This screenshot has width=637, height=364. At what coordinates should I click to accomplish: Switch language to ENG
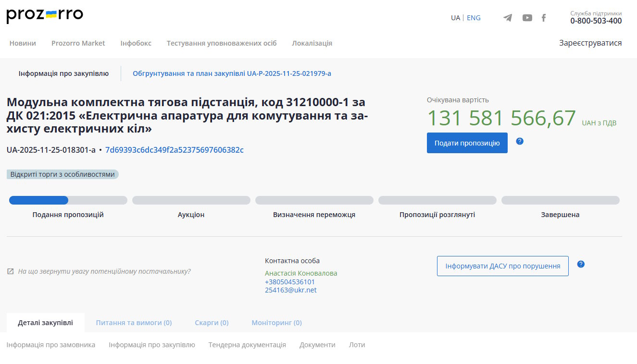tap(474, 18)
